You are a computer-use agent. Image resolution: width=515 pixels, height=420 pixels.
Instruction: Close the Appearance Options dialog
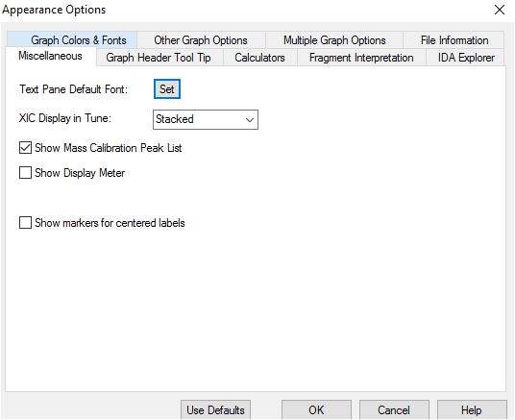point(500,10)
